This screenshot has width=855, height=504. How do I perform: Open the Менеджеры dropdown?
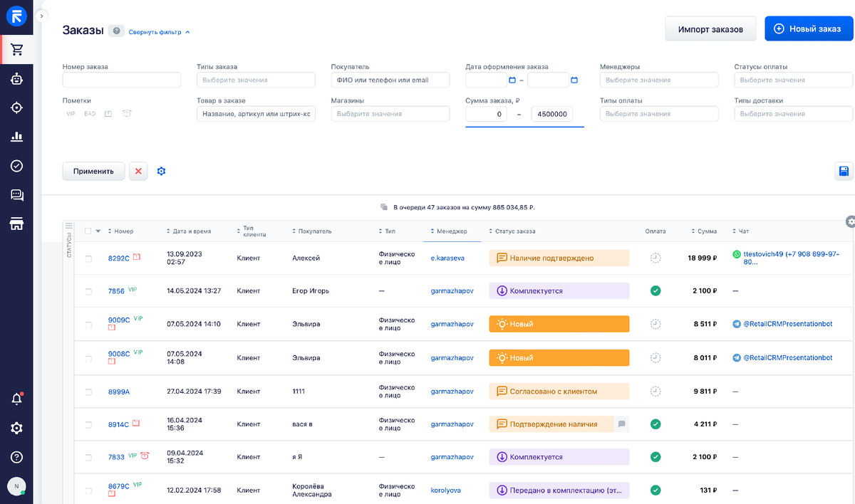pos(659,80)
